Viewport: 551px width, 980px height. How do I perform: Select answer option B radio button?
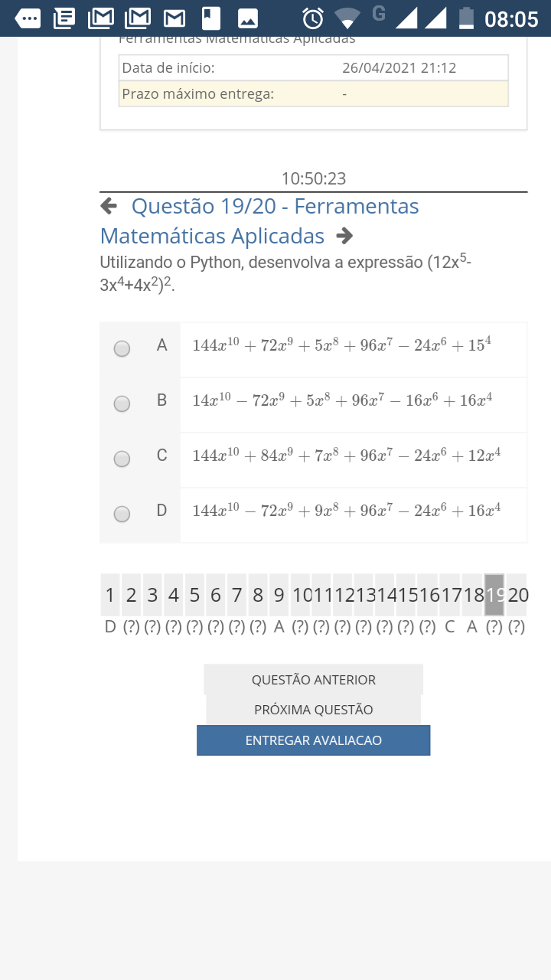122,403
